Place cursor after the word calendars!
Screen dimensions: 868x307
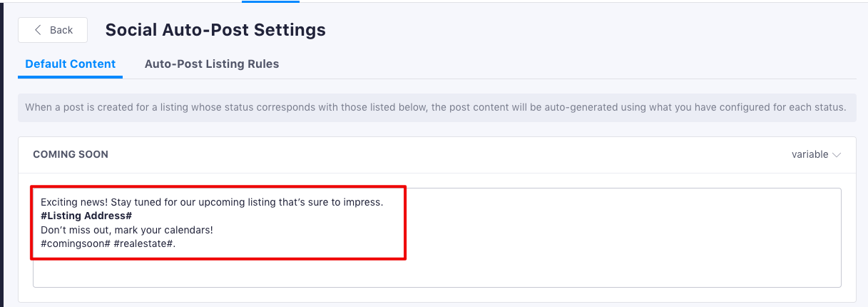click(x=214, y=230)
